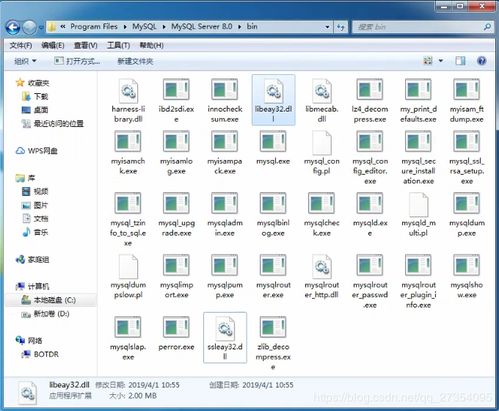499x411 pixels.
Task: Go back with the Back arrow
Action: tap(13, 27)
